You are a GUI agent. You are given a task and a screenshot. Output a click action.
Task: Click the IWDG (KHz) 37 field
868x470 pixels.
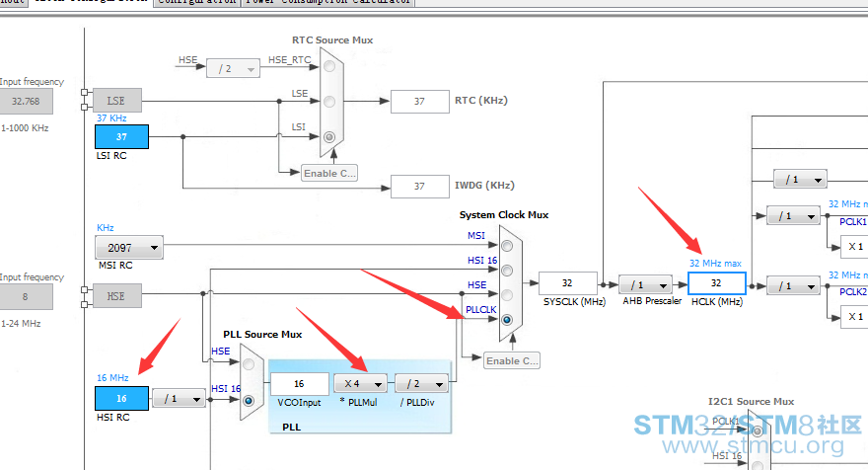[x=419, y=187]
